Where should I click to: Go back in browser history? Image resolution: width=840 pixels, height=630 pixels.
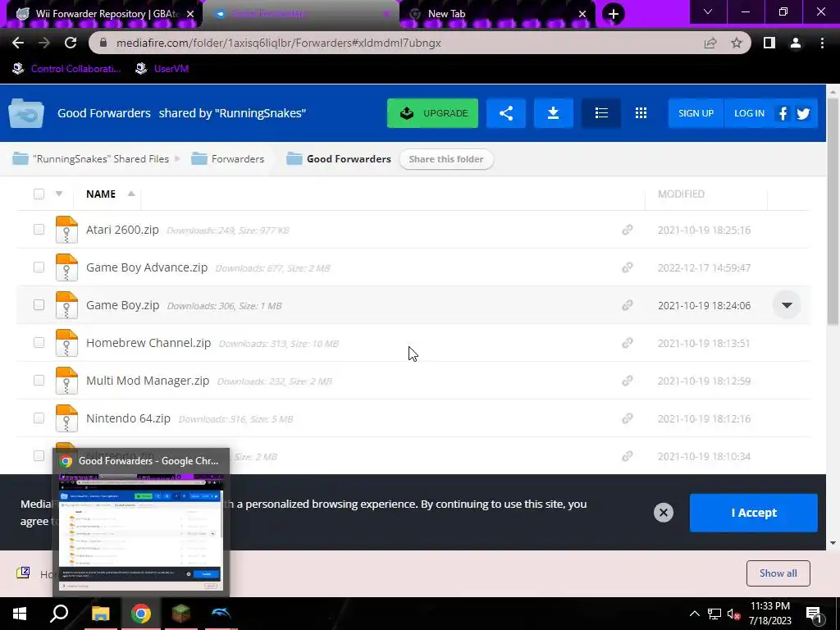(x=18, y=43)
